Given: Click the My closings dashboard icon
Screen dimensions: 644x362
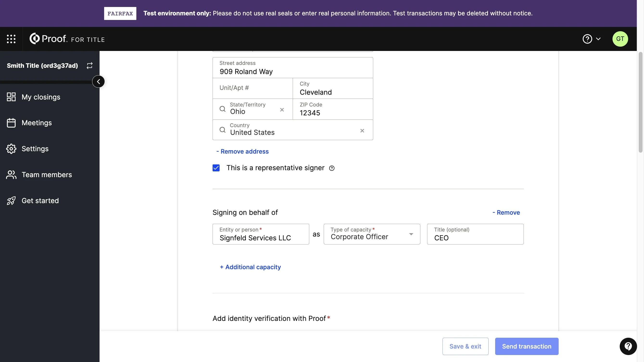Looking at the screenshot, I should [11, 97].
